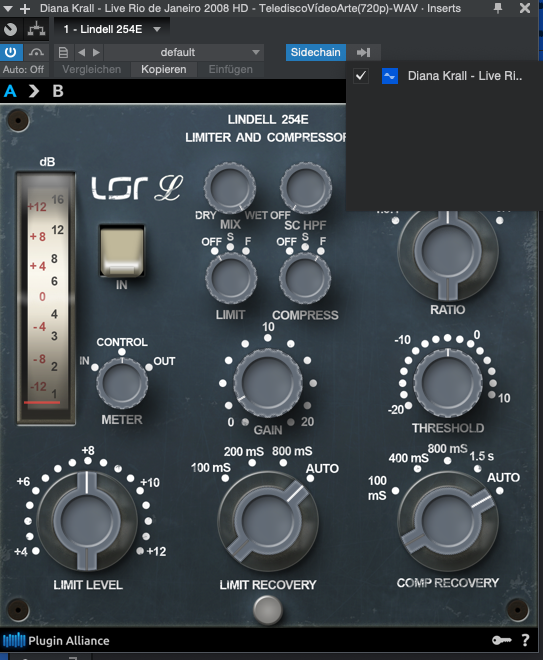Click the round button below LIMIT RECOVERY
543x660 pixels.
268,610
